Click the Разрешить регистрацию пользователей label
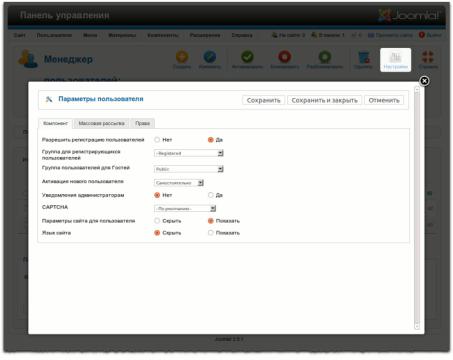Screen dimensions: 453x360 coord(93,140)
